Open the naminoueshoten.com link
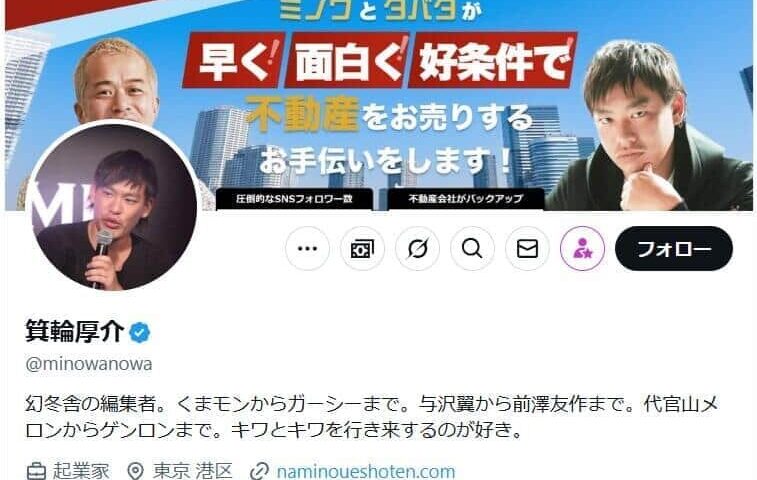Screen dimensions: 757x480 pos(366,471)
